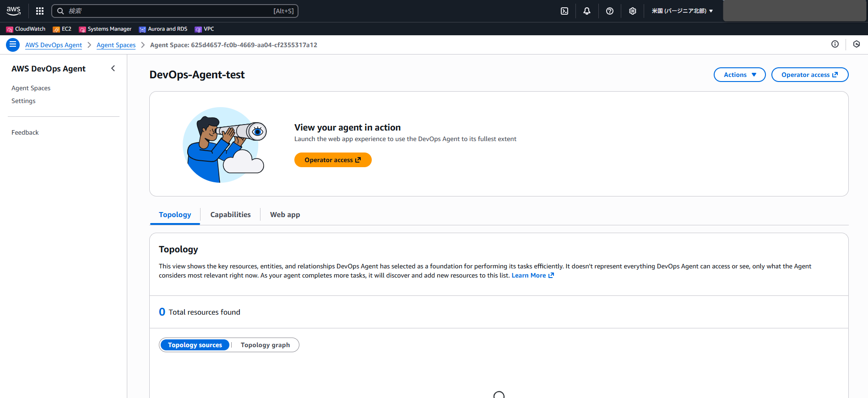Screen dimensions: 868x398
Task: Go to Agent Spaces breadcrumb
Action: pos(116,45)
